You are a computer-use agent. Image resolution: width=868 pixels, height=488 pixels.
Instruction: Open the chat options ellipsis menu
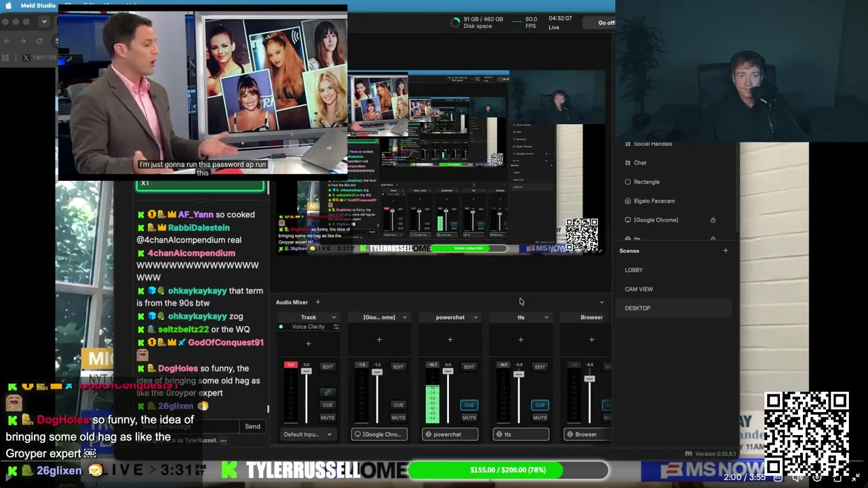pyautogui.click(x=223, y=441)
